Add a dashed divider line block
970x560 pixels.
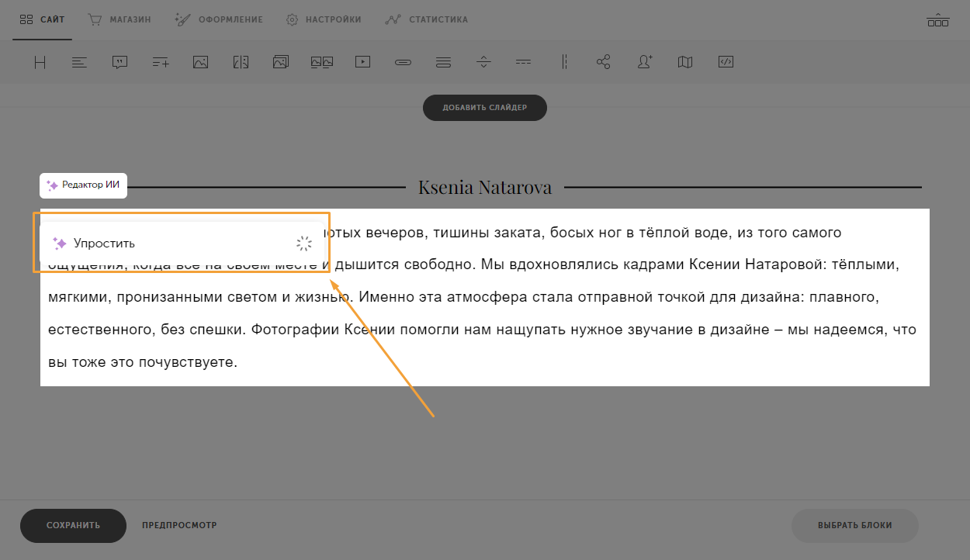[524, 63]
